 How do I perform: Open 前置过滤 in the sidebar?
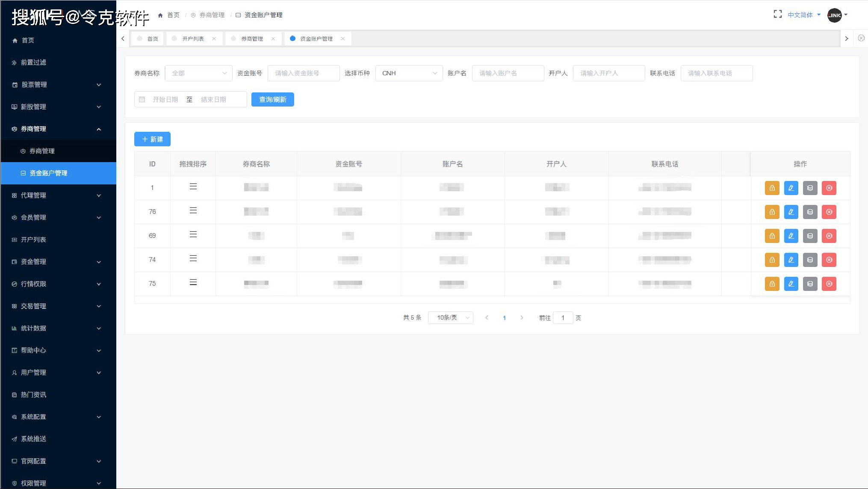(x=58, y=62)
